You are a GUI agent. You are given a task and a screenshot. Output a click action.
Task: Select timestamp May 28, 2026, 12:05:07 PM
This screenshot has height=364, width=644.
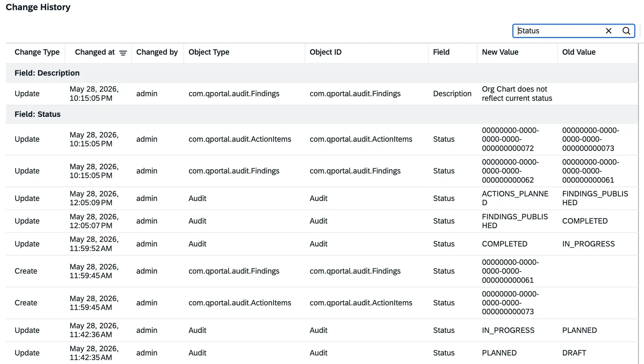(94, 221)
